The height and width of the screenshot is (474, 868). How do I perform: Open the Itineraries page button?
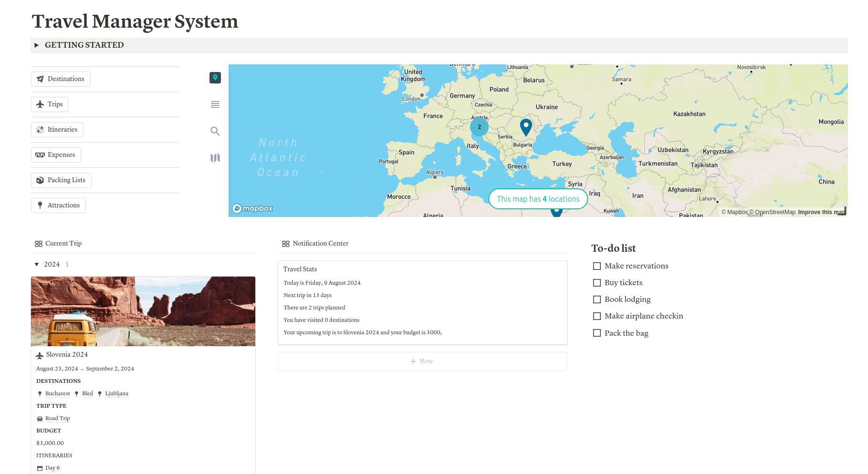click(x=57, y=130)
